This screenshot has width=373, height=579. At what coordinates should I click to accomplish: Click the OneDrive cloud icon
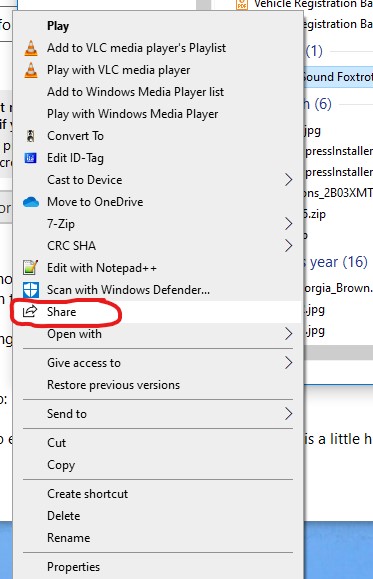pyautogui.click(x=31, y=202)
